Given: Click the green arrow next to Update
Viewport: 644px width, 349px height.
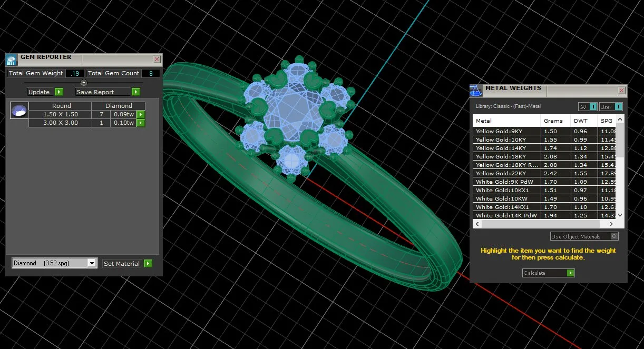Looking at the screenshot, I should (x=58, y=92).
